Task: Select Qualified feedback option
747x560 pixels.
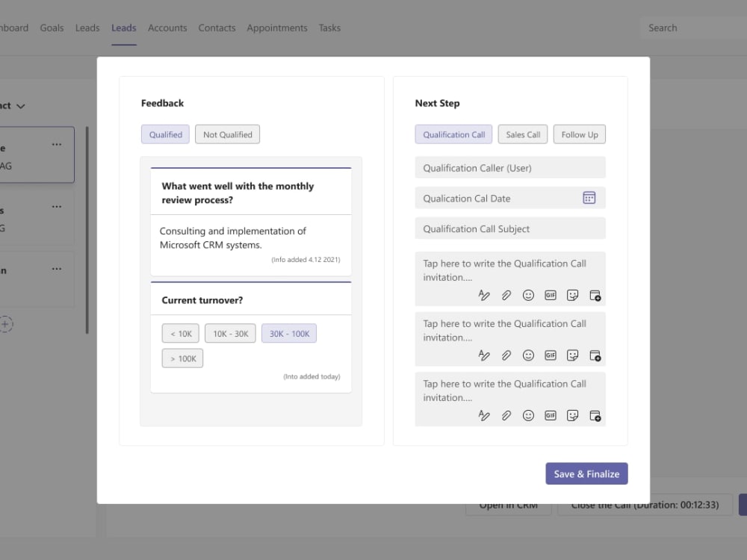Action: pyautogui.click(x=165, y=134)
